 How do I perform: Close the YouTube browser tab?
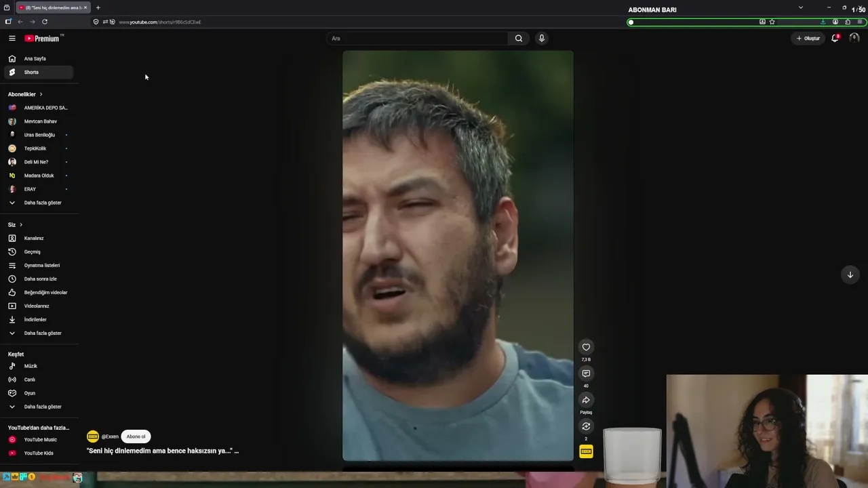tap(85, 7)
